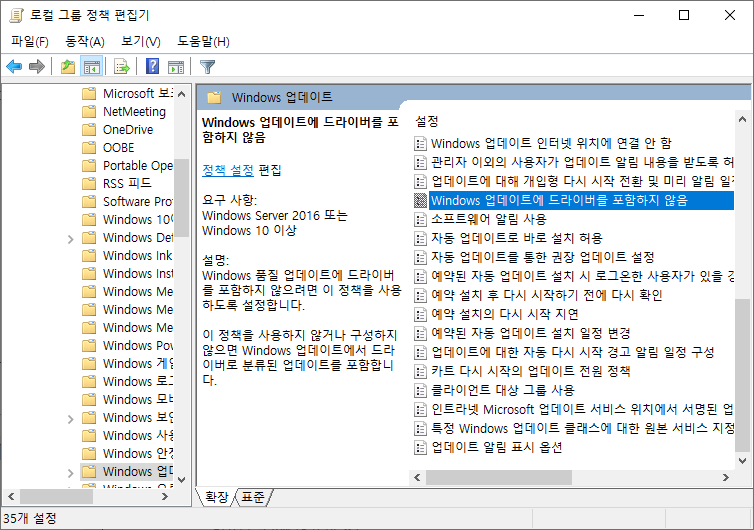Toggle the show/hide console tree icon
The image size is (754, 530).
[x=91, y=66]
